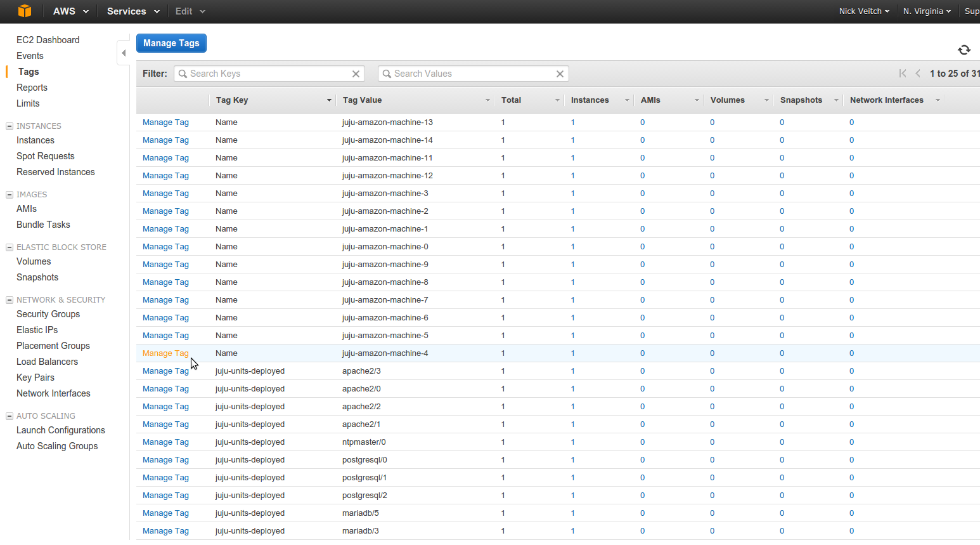
Task: Open the N. Virginia region selector
Action: click(927, 11)
